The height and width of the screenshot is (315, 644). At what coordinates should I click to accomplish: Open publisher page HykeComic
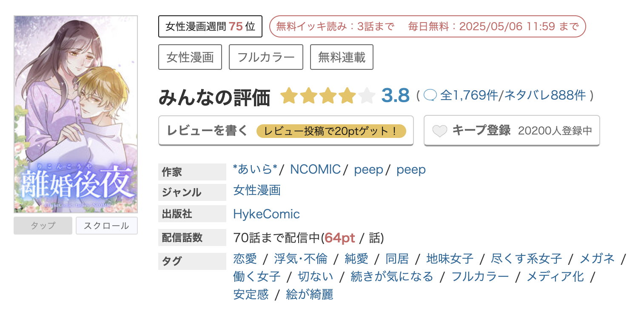[x=266, y=214]
